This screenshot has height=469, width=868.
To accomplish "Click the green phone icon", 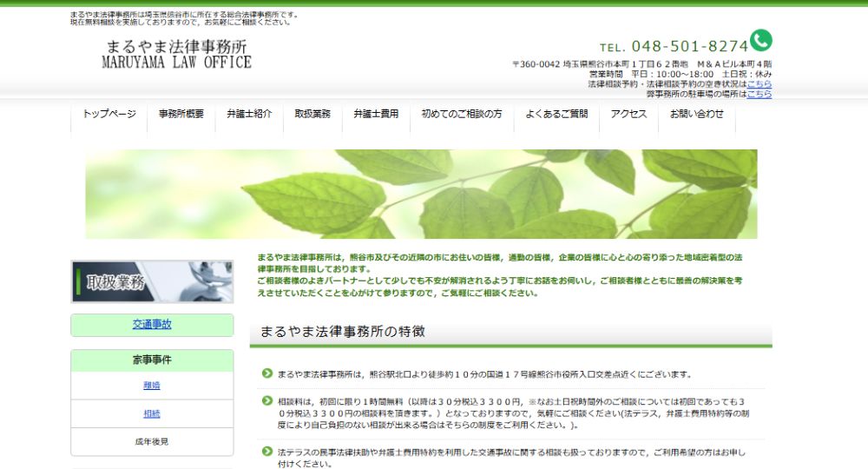I will click(x=761, y=41).
